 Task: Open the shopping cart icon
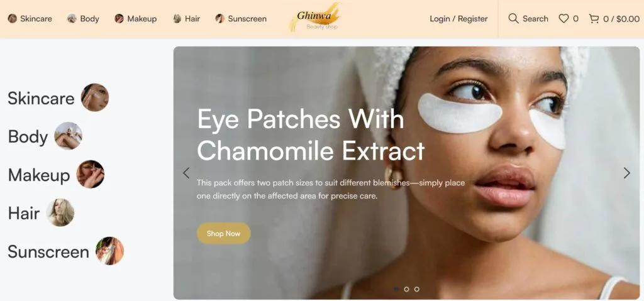tap(594, 18)
